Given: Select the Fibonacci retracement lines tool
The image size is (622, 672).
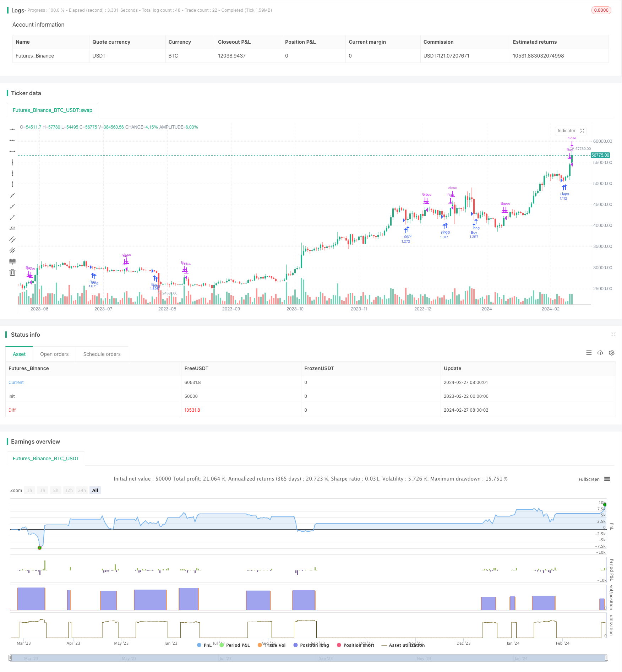Looking at the screenshot, I should click(x=12, y=261).
